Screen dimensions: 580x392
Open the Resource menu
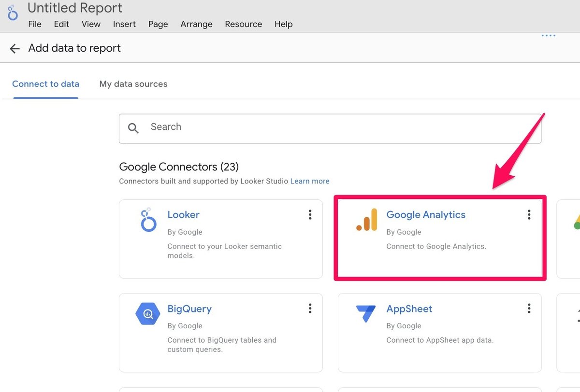pos(244,24)
